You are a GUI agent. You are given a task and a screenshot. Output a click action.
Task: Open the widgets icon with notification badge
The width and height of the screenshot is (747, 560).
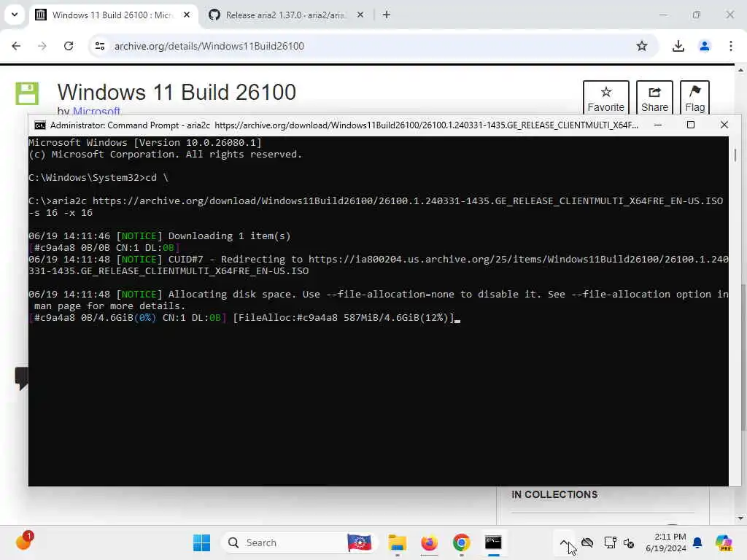(x=24, y=542)
